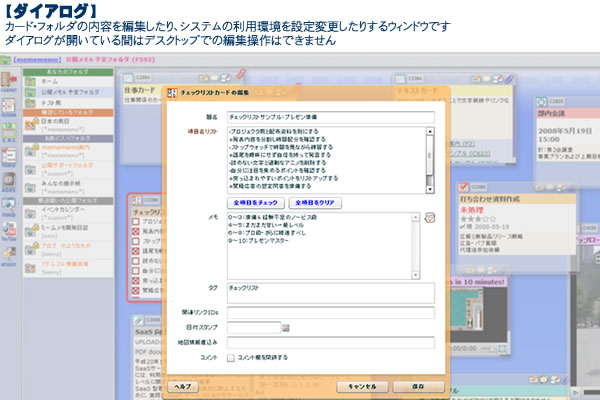Click into the 題名 title input field
This screenshot has height=400, width=600.
click(x=330, y=116)
